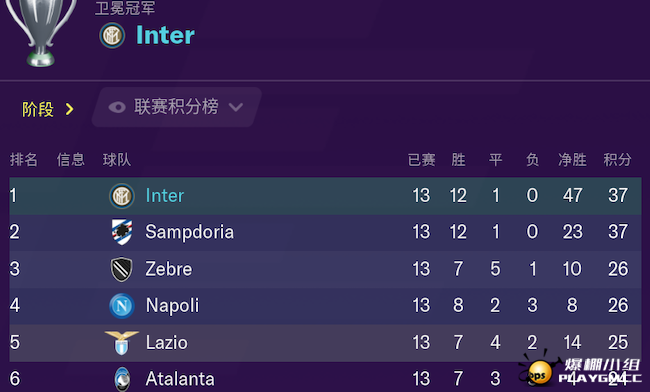Expand the 联赛积分榜 view dropdown
650x392 pixels.
pos(177,107)
